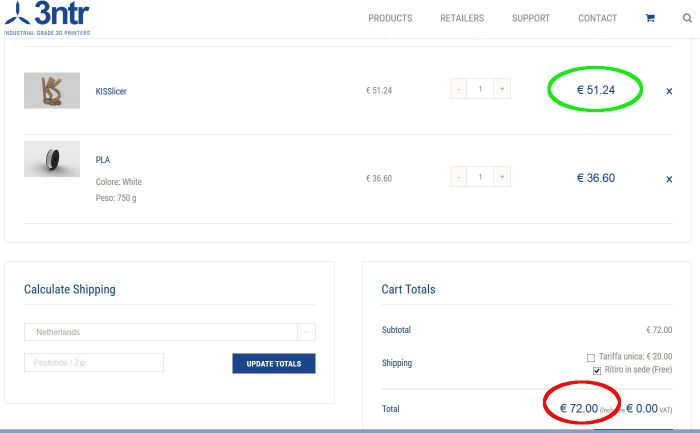The image size is (700, 433).
Task: Click the Calculate Shipping heading
Action: (x=70, y=289)
